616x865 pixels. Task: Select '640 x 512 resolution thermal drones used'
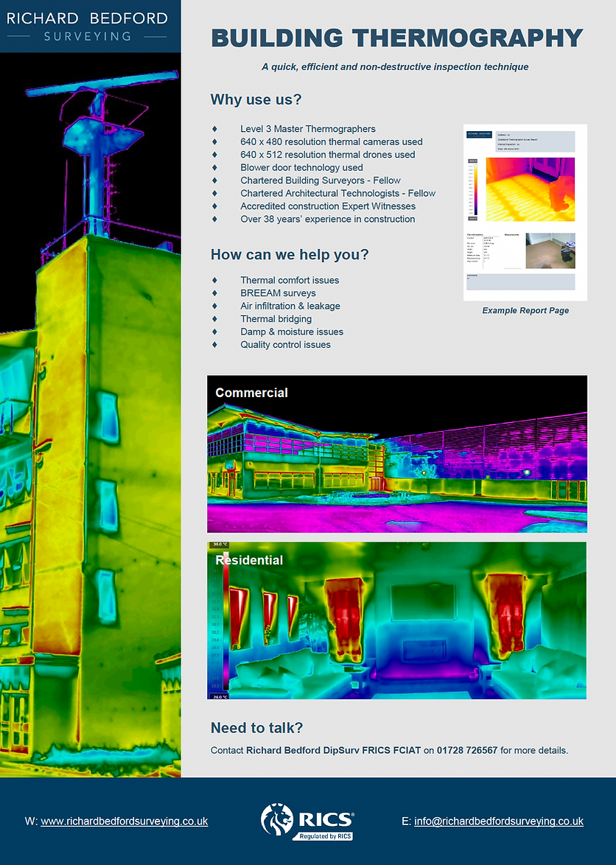tap(328, 155)
